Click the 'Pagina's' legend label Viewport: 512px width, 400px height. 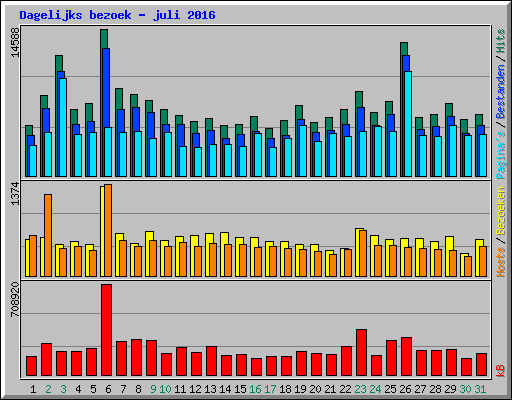click(500, 155)
